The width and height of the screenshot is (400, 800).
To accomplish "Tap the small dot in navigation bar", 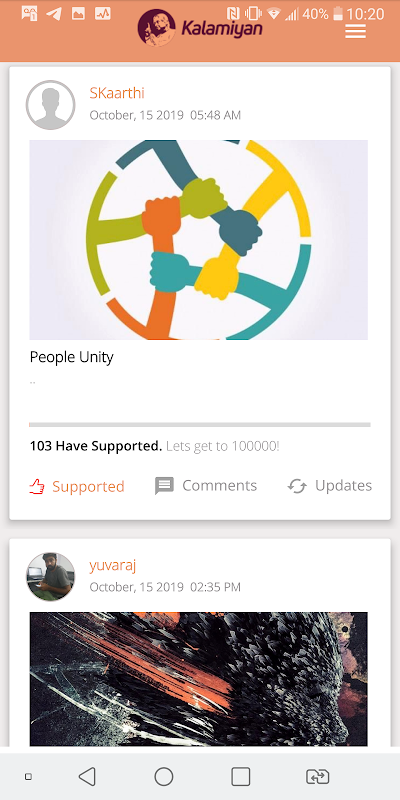I will (29, 777).
